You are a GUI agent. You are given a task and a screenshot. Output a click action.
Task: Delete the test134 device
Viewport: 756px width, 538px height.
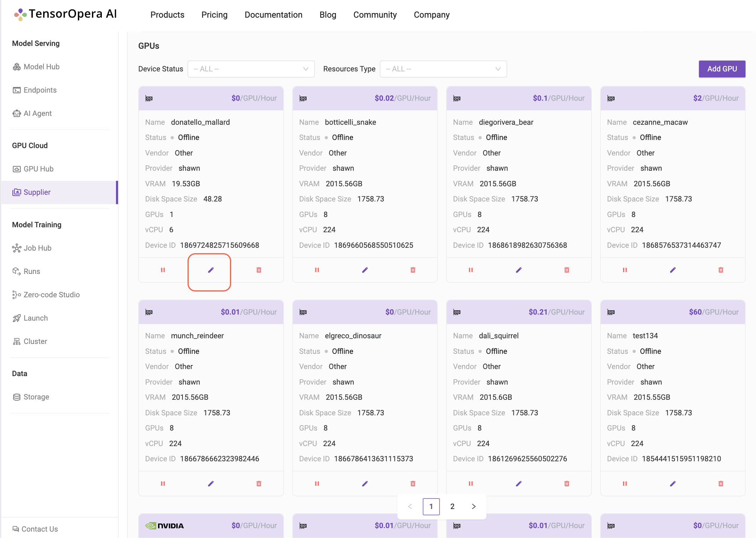(721, 484)
